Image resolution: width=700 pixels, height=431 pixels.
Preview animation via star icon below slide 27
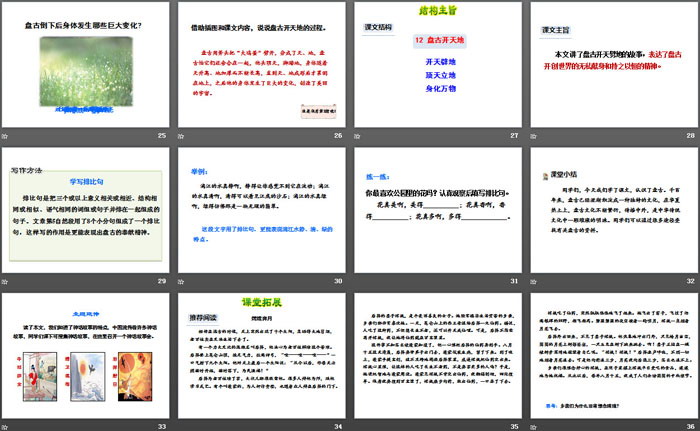pyautogui.click(x=359, y=133)
